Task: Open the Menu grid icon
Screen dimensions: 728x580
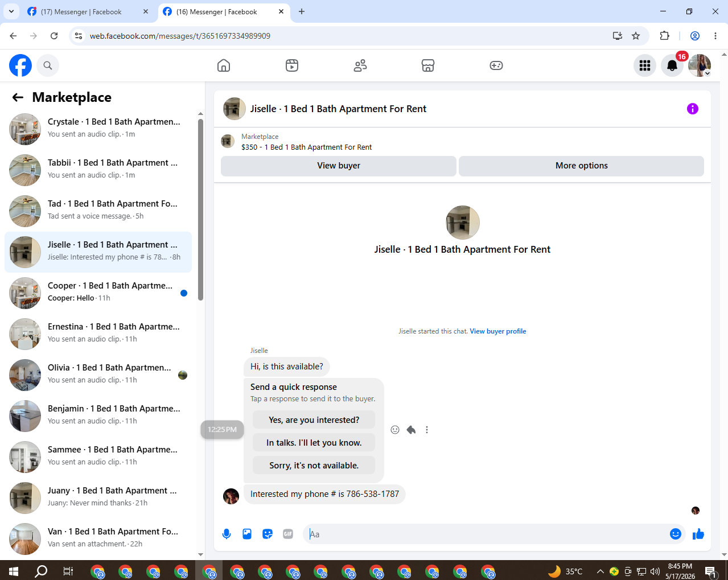Action: tap(645, 65)
